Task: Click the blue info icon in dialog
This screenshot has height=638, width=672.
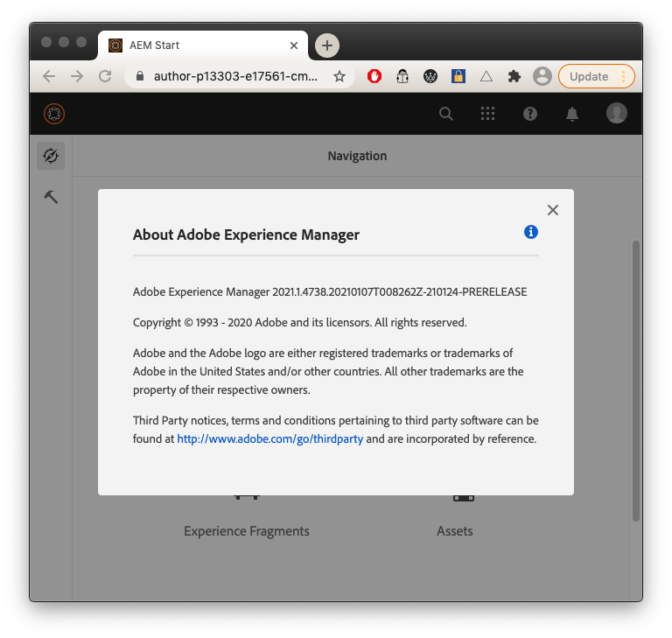Action: click(x=531, y=232)
